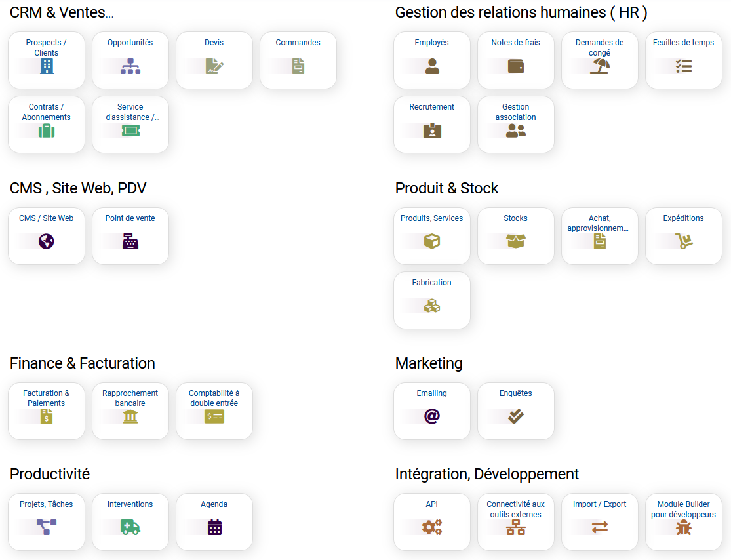Select the Emailing at-sign icon
This screenshot has height=560, width=731.
pos(432,416)
